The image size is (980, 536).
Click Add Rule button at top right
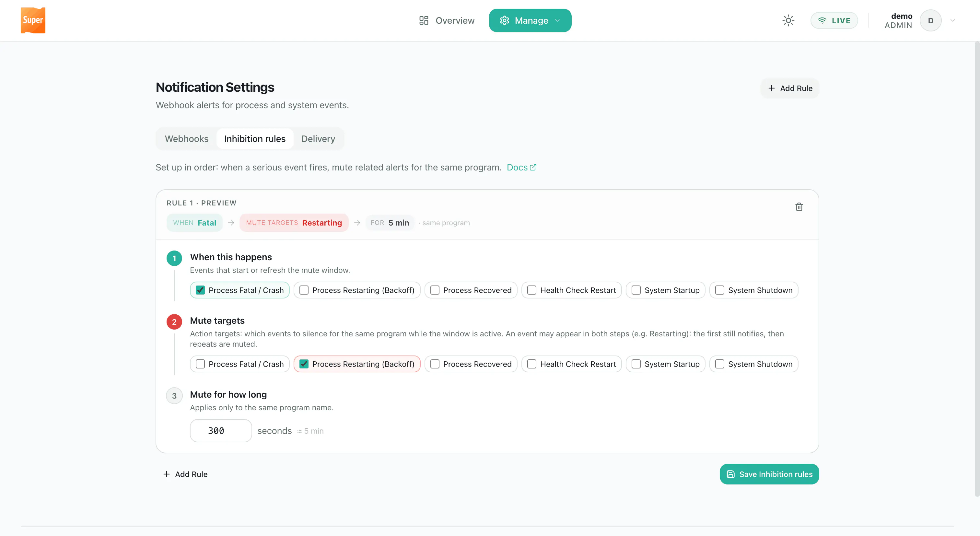point(790,88)
